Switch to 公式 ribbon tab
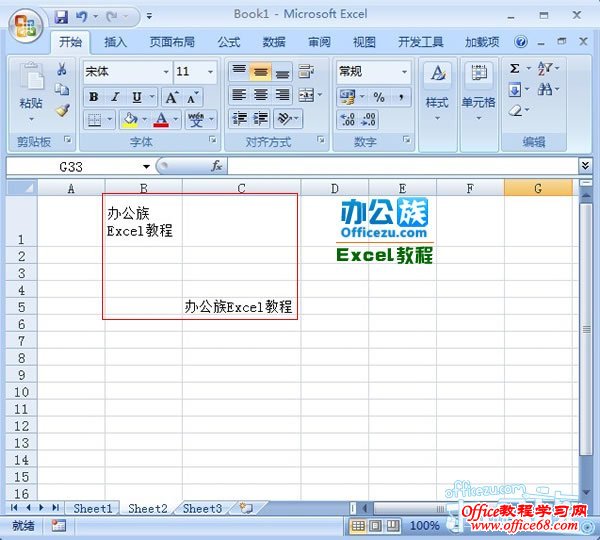The image size is (600, 540). 228,42
